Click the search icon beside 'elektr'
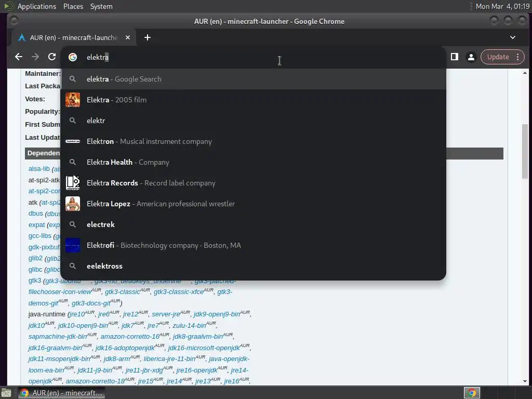Image resolution: width=532 pixels, height=399 pixels. pos(73,121)
